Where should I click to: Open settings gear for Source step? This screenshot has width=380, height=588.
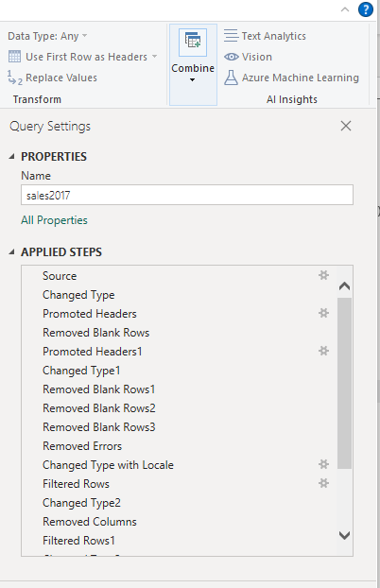323,275
